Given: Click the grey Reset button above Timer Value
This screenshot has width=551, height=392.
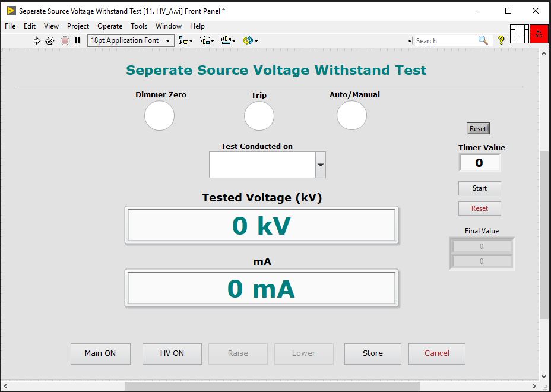Looking at the screenshot, I should point(478,129).
